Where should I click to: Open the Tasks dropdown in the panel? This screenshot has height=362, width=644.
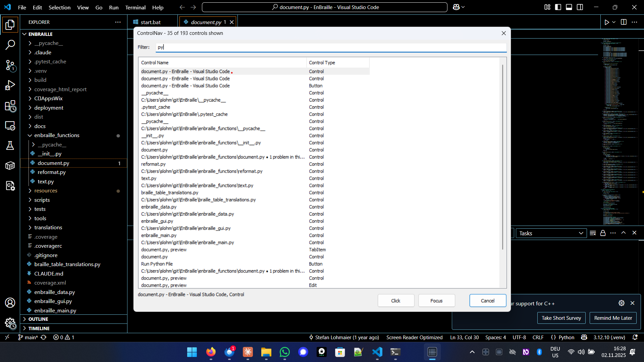551,233
